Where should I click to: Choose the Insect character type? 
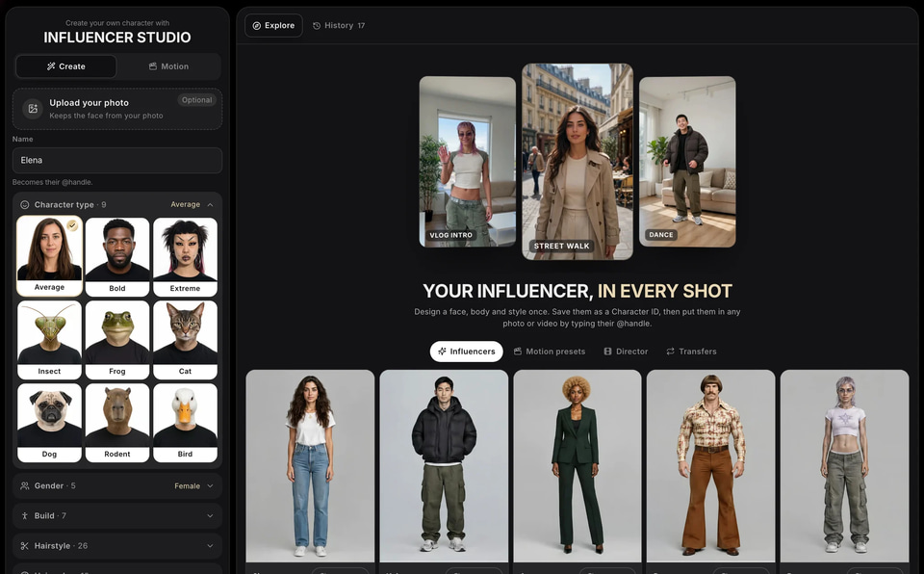pos(49,340)
